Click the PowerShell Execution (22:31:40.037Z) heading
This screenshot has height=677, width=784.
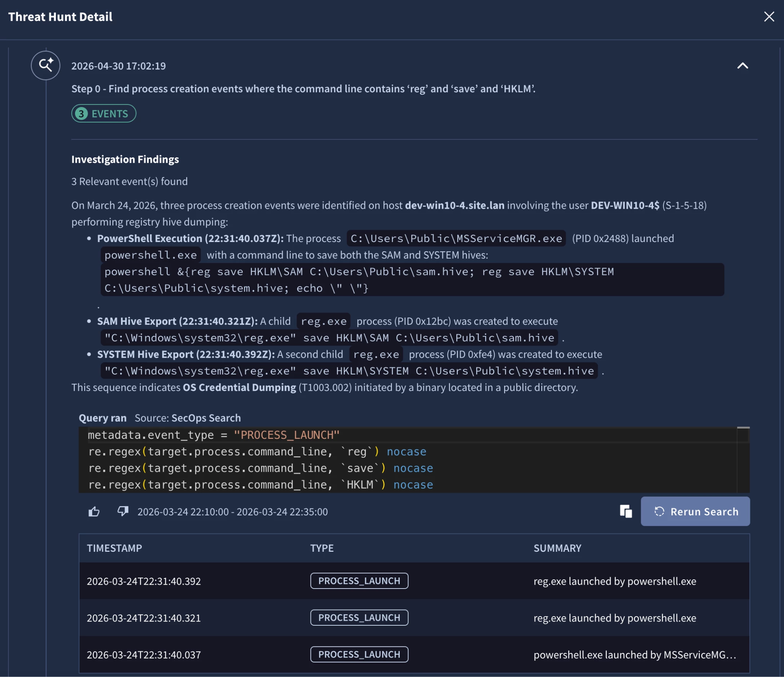coord(191,238)
